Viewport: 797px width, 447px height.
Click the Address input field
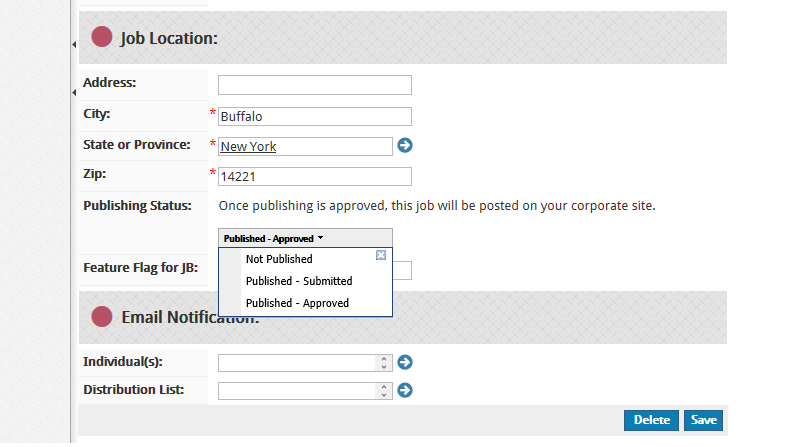click(x=315, y=85)
